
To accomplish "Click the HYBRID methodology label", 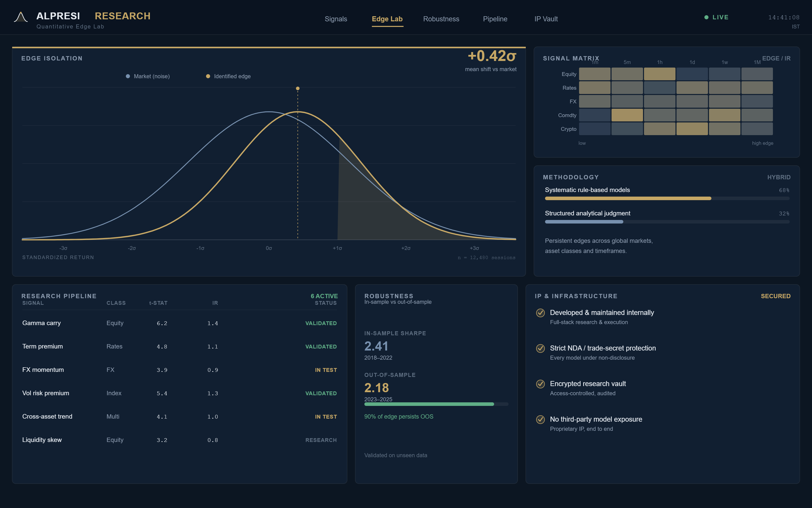I will click(x=779, y=177).
